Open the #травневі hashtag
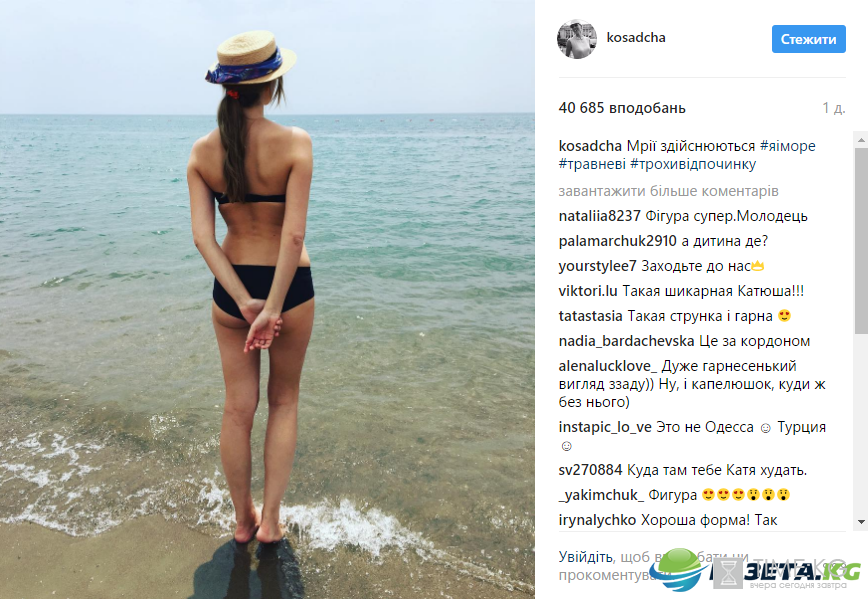 592,164
